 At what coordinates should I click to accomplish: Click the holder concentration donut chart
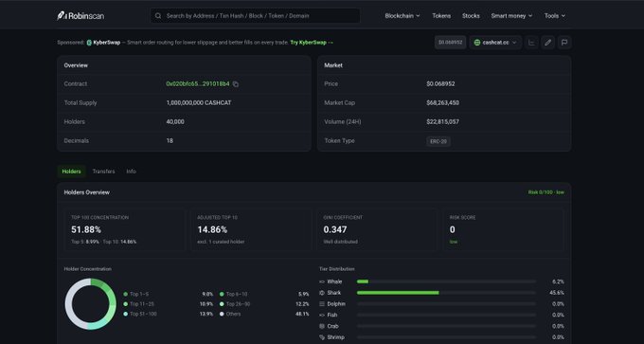tap(90, 303)
